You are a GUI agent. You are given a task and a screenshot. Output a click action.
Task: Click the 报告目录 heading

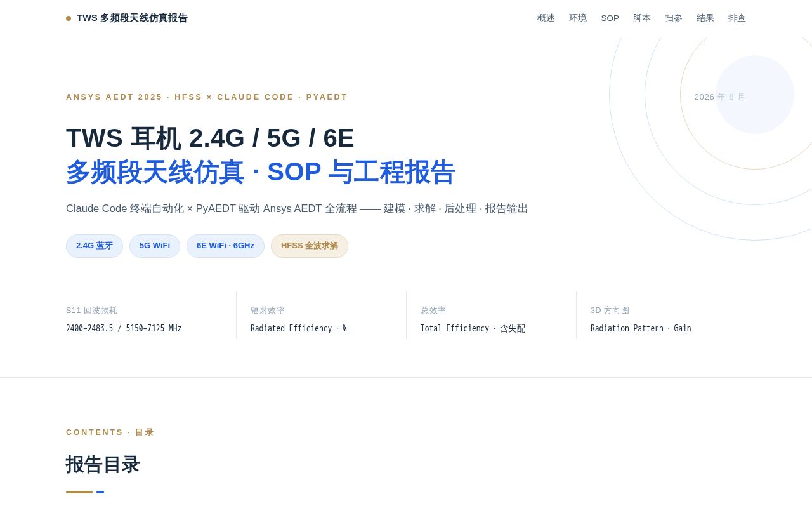coord(103,465)
